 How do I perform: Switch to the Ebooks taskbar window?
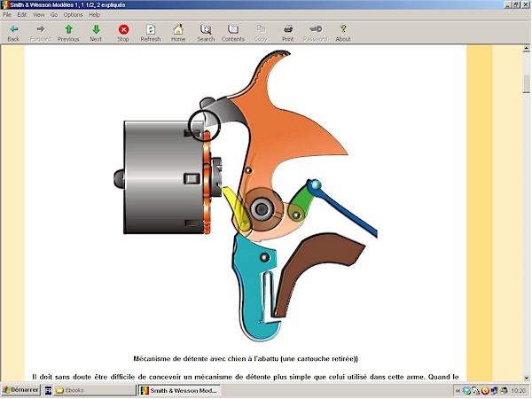[x=94, y=390]
